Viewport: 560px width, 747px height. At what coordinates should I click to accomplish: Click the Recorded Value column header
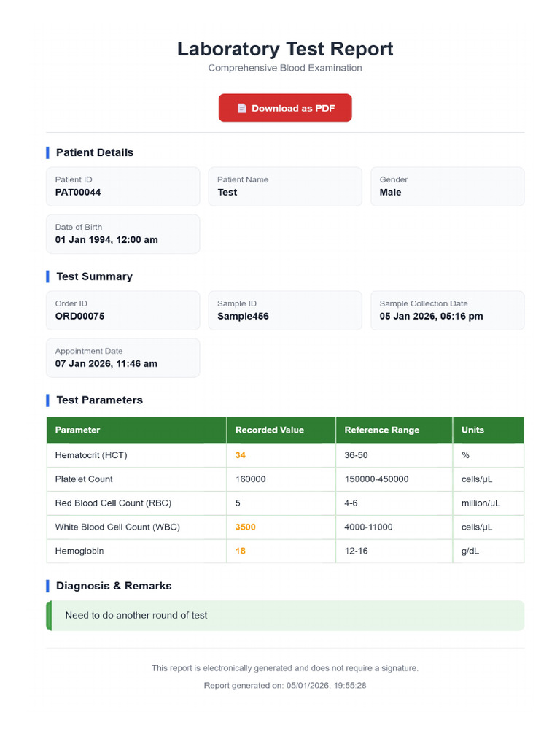281,430
